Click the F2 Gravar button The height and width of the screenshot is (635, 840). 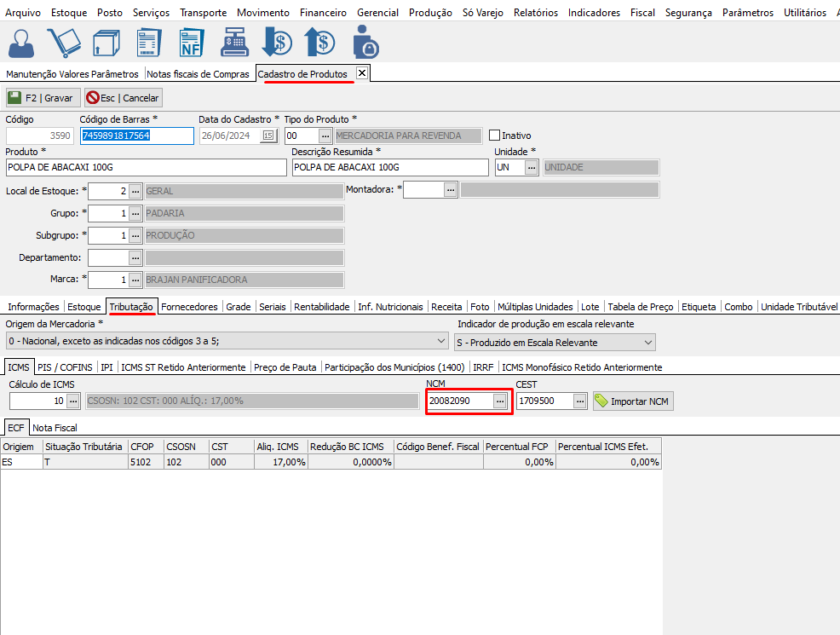click(43, 98)
